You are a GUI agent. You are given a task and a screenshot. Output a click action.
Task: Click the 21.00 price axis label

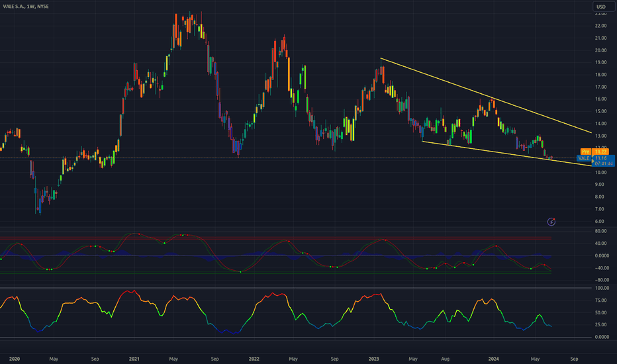pyautogui.click(x=601, y=38)
